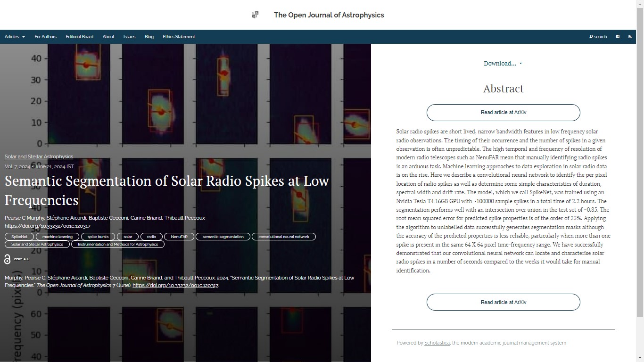Open the Scholastica link in footer
644x362 pixels.
[x=437, y=343]
